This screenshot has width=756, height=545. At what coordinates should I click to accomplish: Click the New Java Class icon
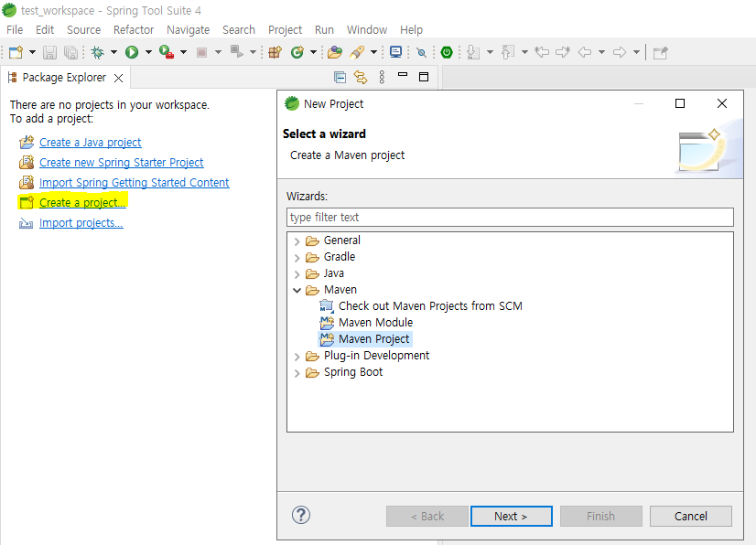[297, 52]
